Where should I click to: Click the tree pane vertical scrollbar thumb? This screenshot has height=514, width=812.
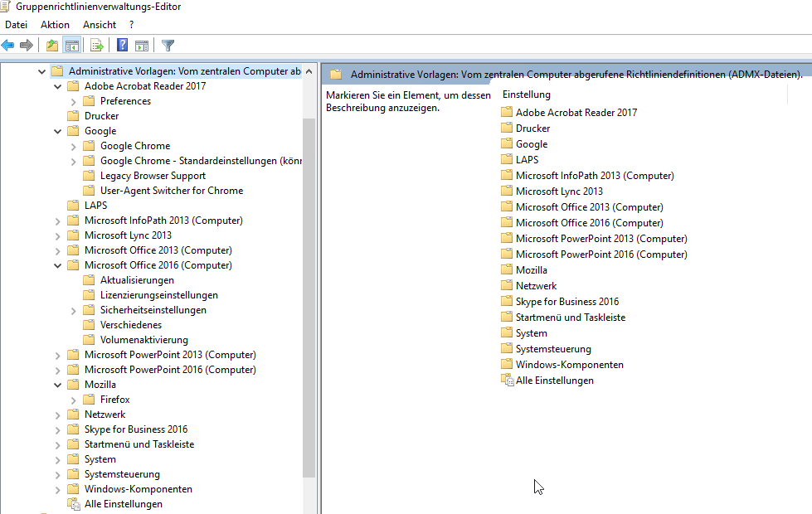[309, 298]
